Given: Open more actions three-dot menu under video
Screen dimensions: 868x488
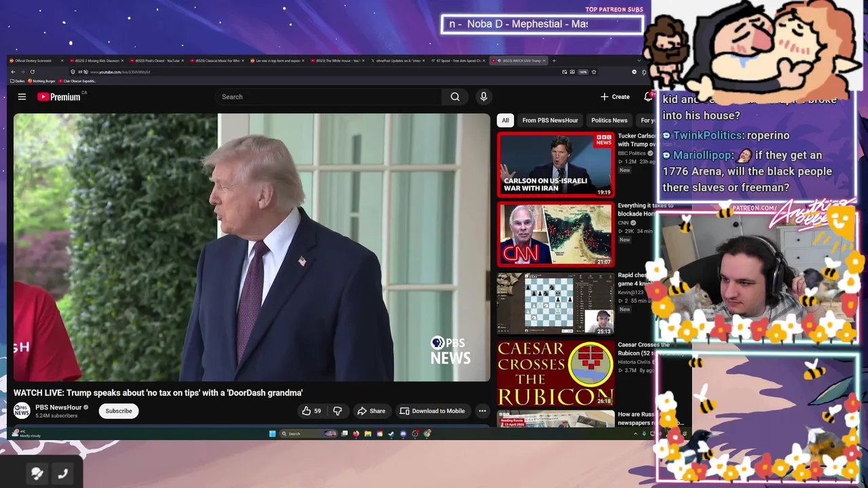Looking at the screenshot, I should pyautogui.click(x=482, y=411).
